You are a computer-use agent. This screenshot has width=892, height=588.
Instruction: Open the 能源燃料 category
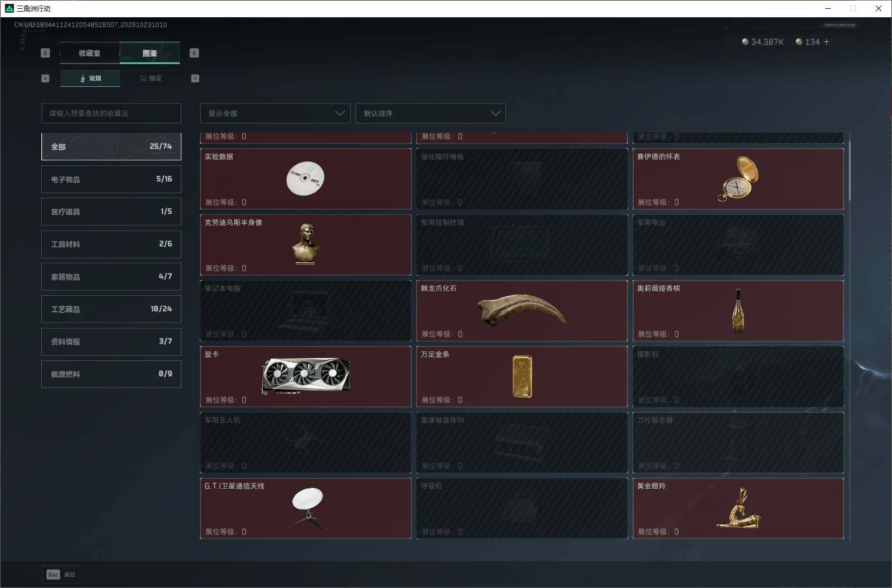(111, 374)
